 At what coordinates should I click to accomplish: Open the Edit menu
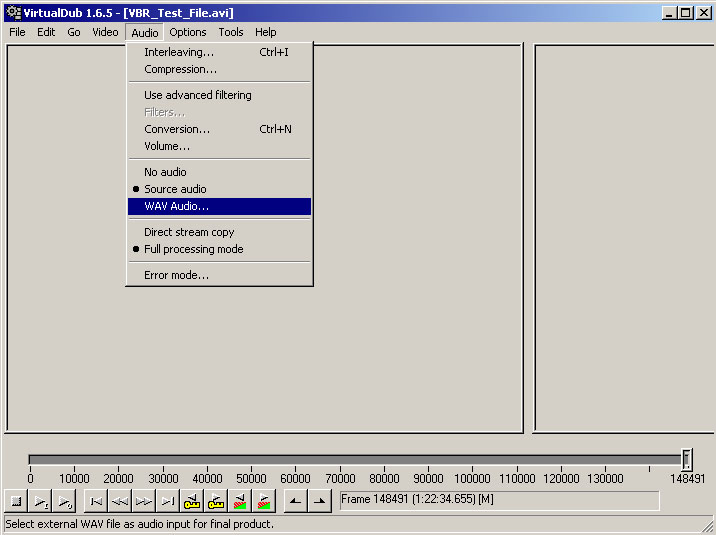click(x=46, y=32)
